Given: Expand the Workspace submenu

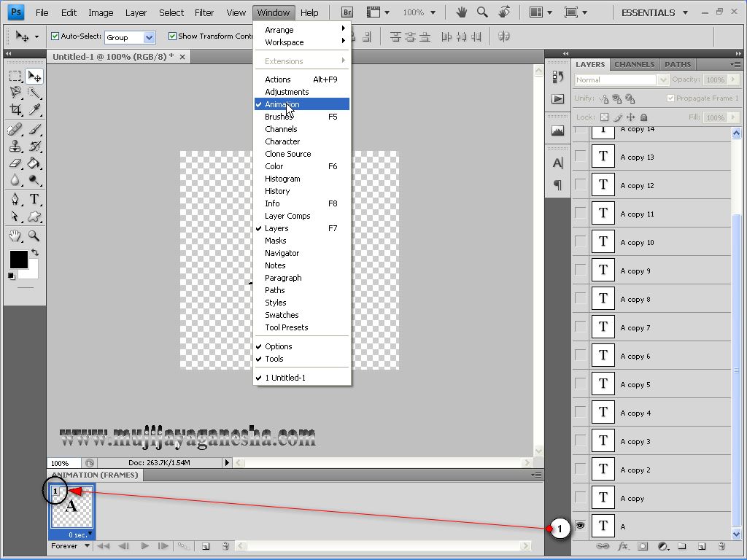Looking at the screenshot, I should [303, 42].
